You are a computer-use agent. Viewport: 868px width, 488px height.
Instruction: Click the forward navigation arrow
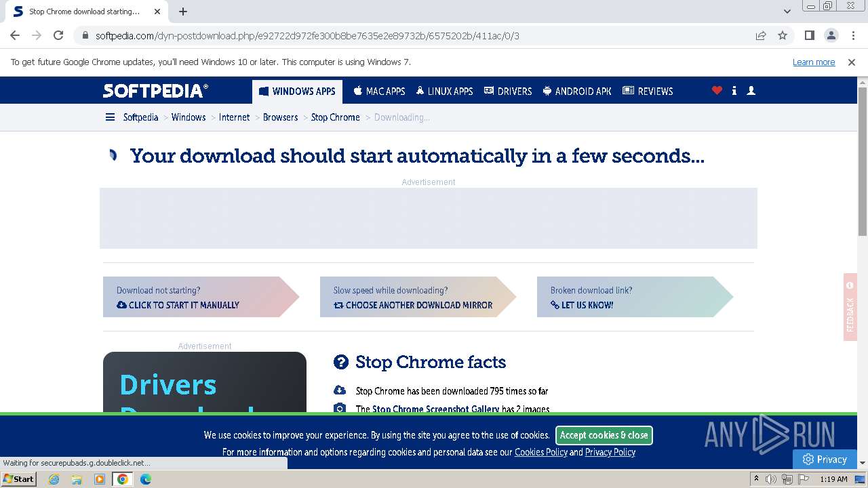(x=37, y=35)
